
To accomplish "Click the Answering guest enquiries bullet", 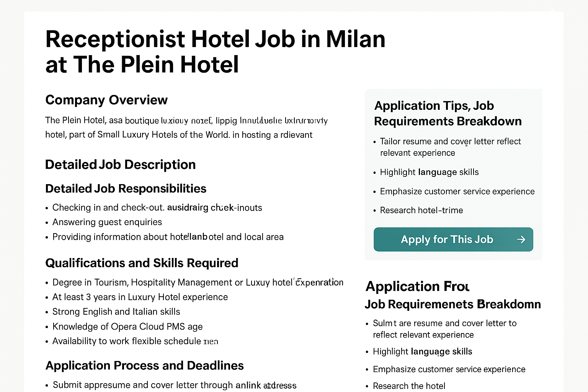I will click(107, 222).
